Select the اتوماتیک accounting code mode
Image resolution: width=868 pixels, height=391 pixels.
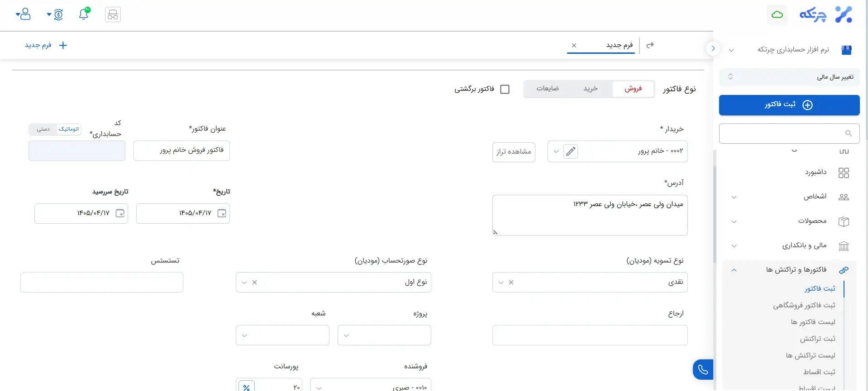click(x=69, y=129)
